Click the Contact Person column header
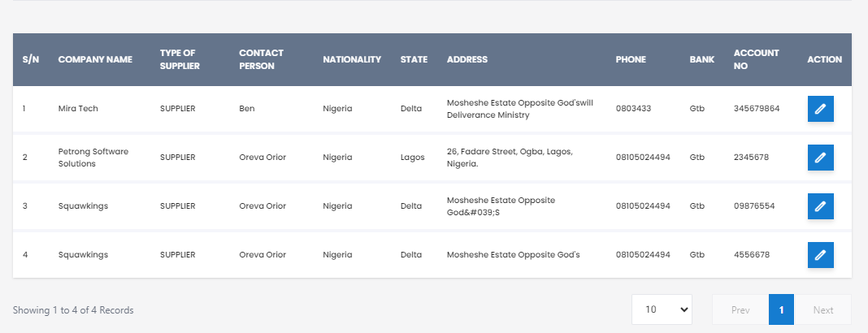This screenshot has height=333, width=868. pos(261,60)
